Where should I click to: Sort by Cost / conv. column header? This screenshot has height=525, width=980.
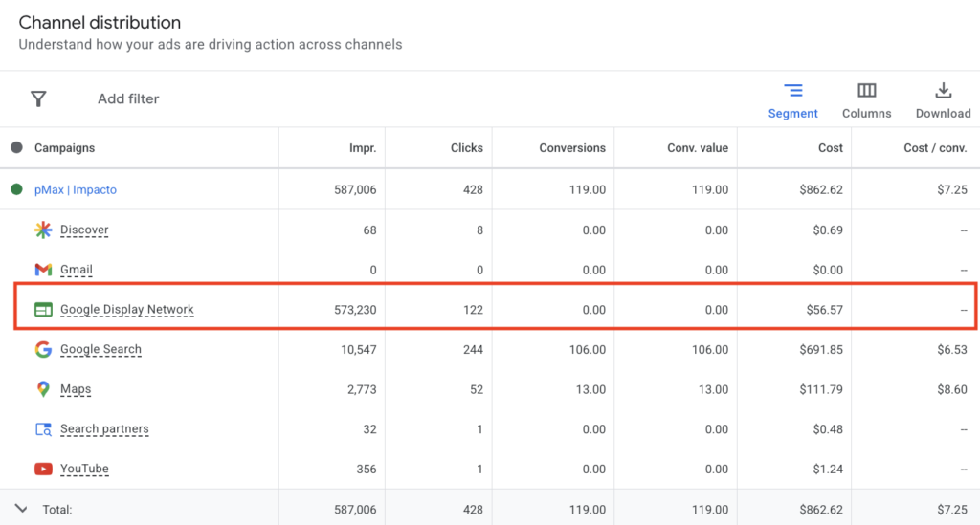[x=936, y=148]
